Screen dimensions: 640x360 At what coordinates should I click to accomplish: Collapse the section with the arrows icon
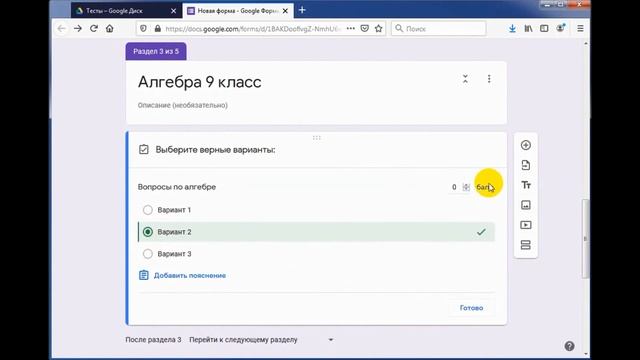tap(465, 79)
